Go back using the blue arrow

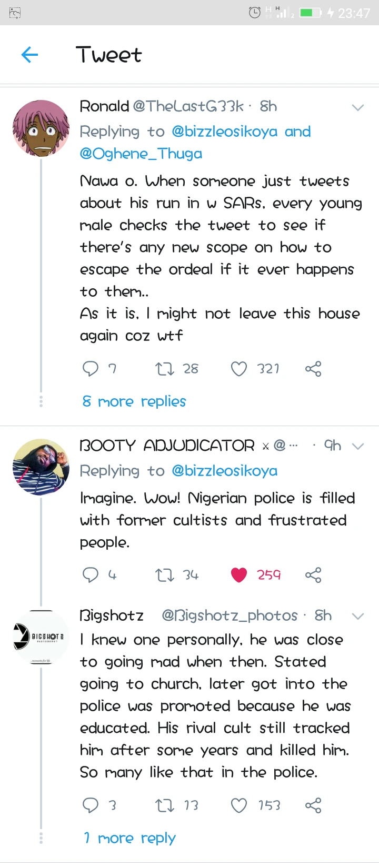(30, 55)
